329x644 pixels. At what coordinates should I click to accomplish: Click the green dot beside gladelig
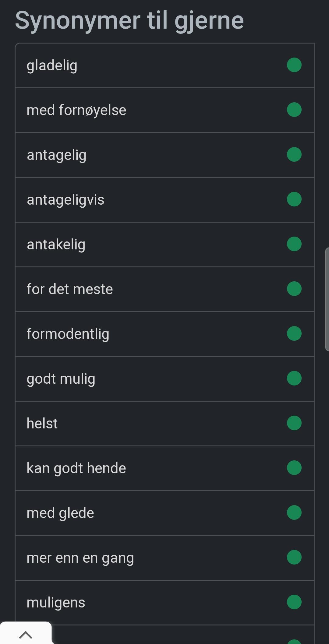(x=294, y=65)
